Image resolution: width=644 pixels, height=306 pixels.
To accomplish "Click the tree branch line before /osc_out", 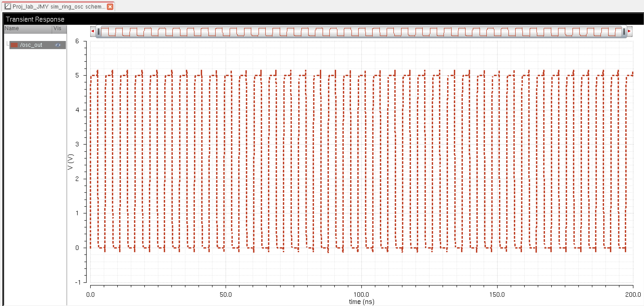I will pos(7,44).
